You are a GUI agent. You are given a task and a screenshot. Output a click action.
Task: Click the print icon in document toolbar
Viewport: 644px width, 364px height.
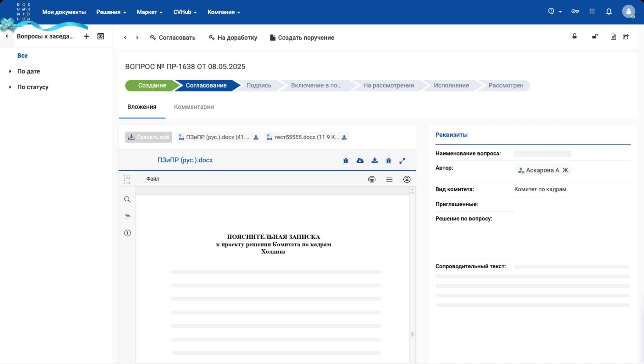pyautogui.click(x=372, y=179)
